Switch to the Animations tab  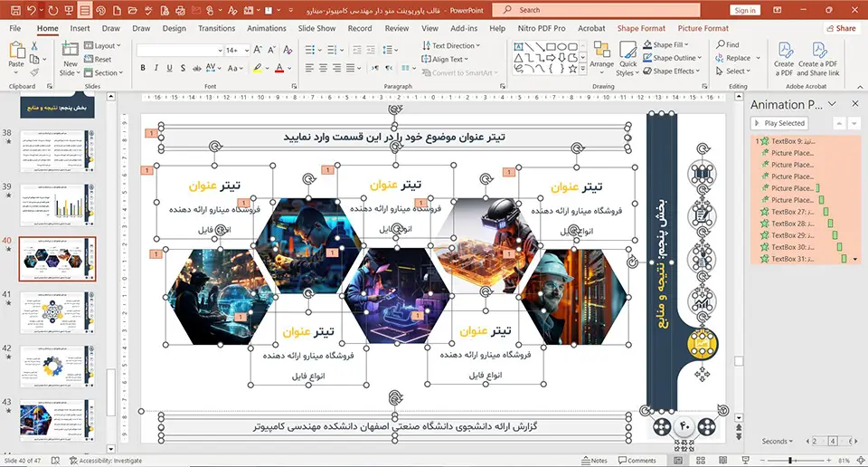266,28
